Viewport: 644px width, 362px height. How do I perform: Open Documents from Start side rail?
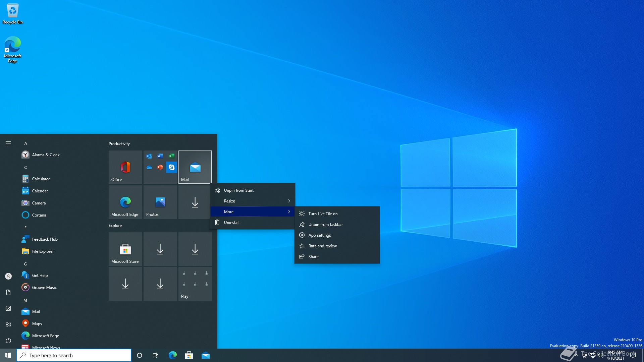(8, 292)
